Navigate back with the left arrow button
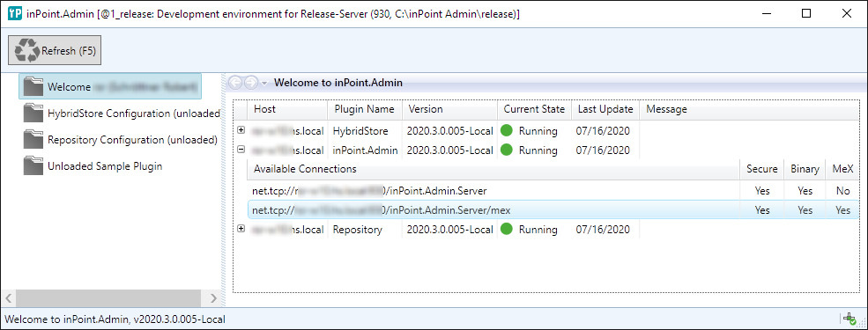This screenshot has height=330, width=868. point(235,83)
